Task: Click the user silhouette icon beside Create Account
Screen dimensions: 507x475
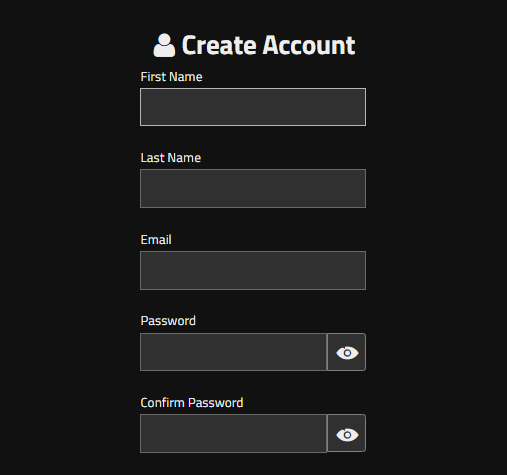Action: coord(164,45)
